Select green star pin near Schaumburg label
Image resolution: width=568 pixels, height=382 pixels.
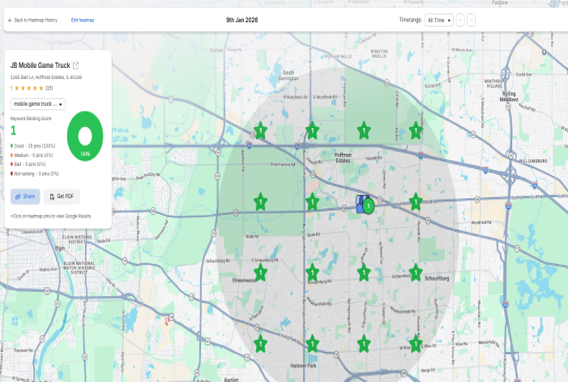pyautogui.click(x=415, y=272)
